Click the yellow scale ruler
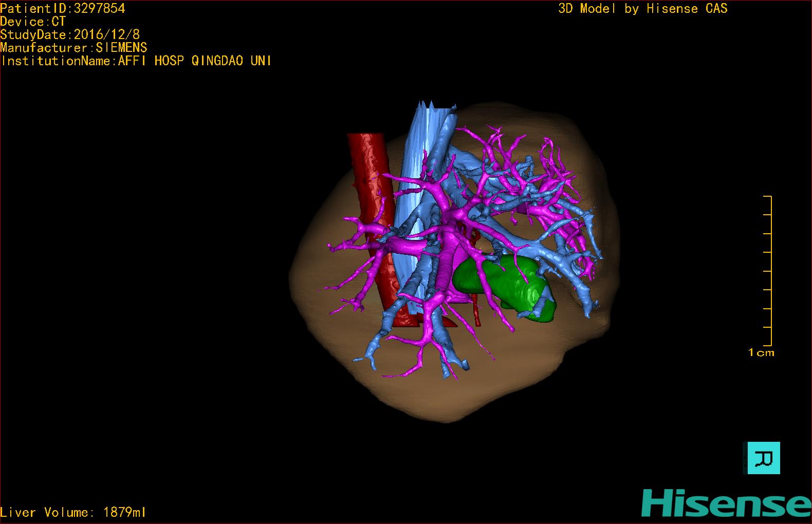 point(768,271)
